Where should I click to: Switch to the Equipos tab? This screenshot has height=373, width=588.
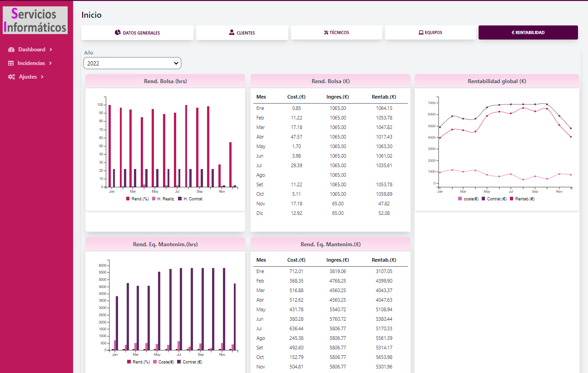point(430,33)
